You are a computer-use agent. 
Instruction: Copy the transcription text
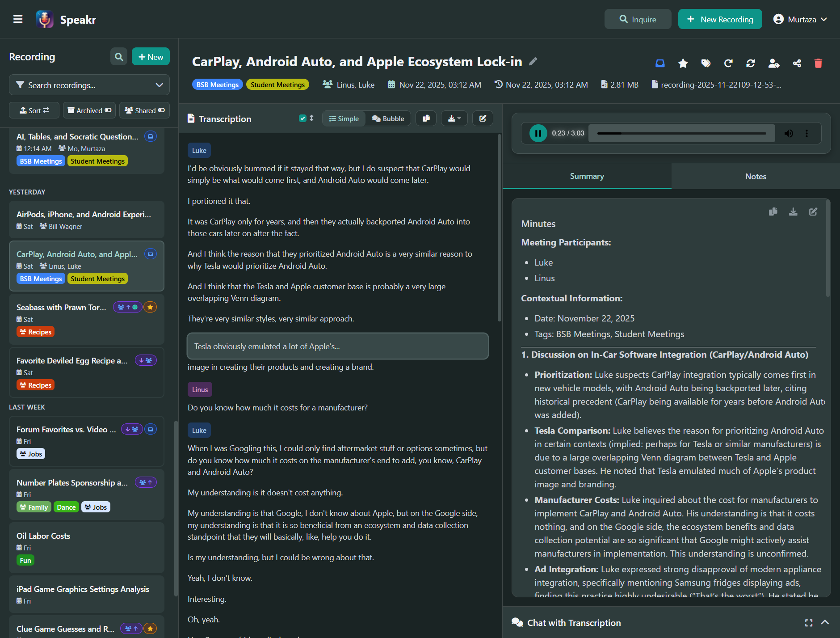pos(426,118)
